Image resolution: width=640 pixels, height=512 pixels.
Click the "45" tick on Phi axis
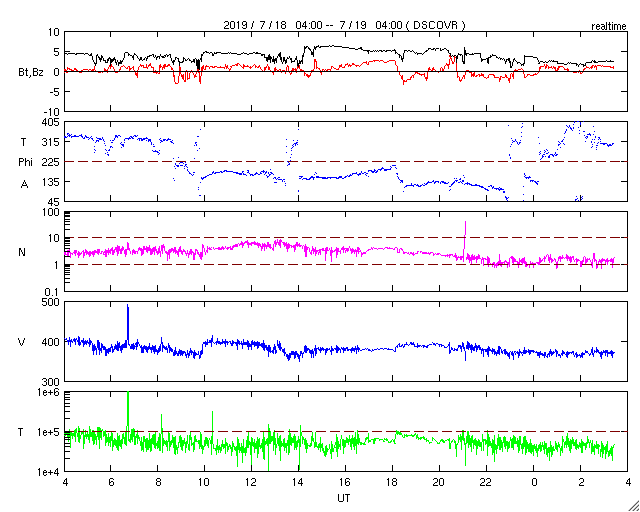tap(54, 202)
